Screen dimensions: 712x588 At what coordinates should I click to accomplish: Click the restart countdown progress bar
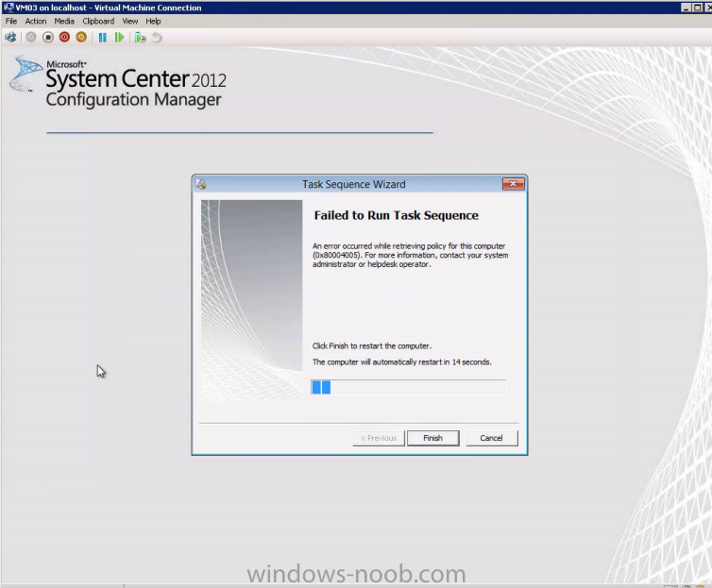pos(409,388)
